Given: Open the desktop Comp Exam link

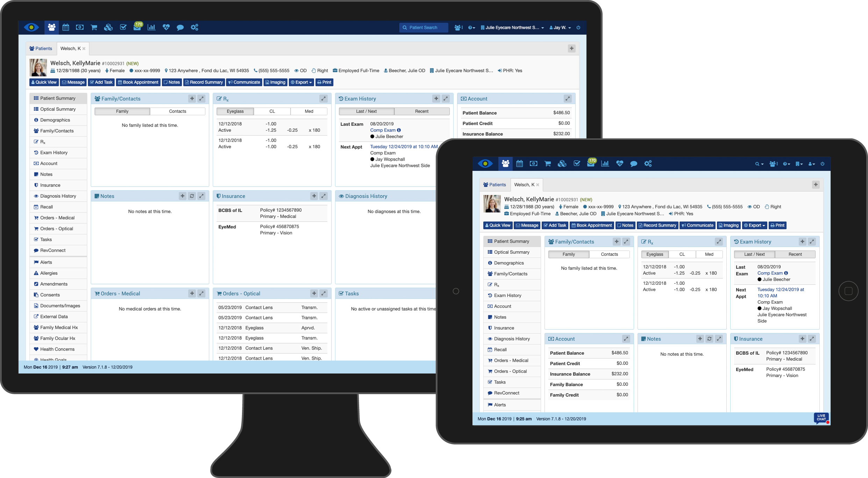Looking at the screenshot, I should pyautogui.click(x=383, y=130).
